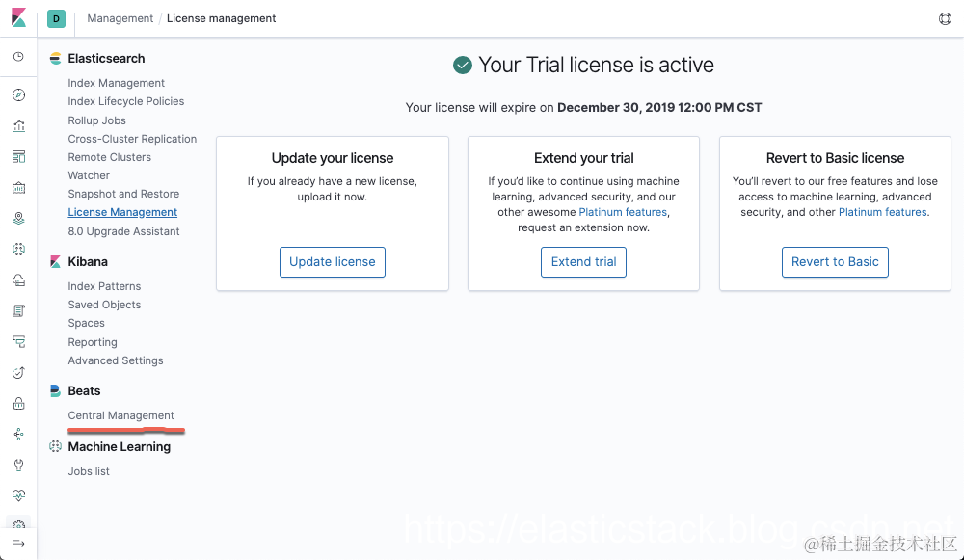Click the Beats section logo
This screenshot has height=560, width=964.
(x=55, y=391)
